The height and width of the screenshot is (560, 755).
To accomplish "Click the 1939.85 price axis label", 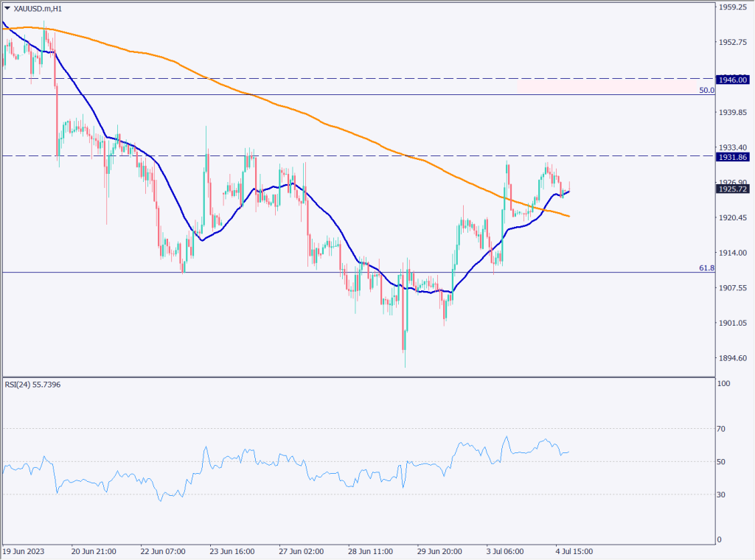I will (x=734, y=113).
